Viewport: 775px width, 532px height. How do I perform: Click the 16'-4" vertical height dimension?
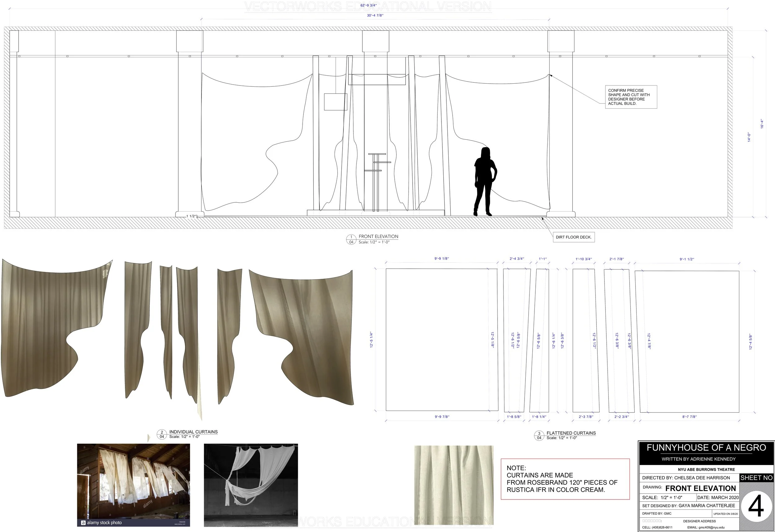coord(762,124)
